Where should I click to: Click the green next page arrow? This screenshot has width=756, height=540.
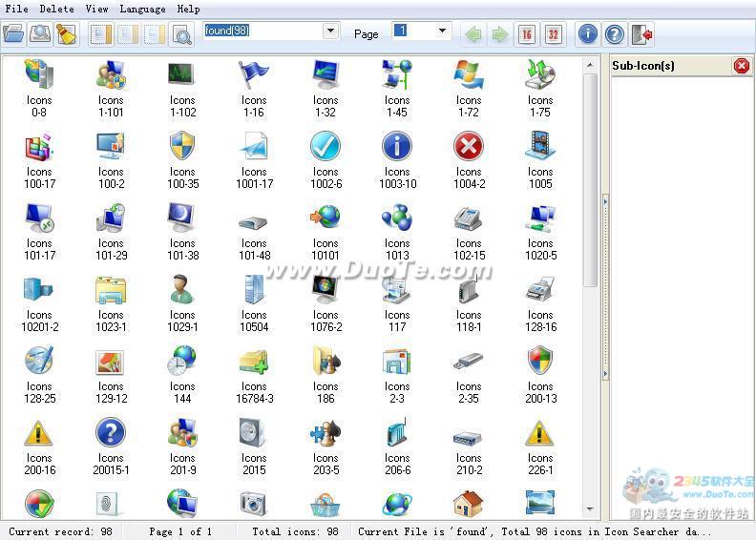point(500,34)
